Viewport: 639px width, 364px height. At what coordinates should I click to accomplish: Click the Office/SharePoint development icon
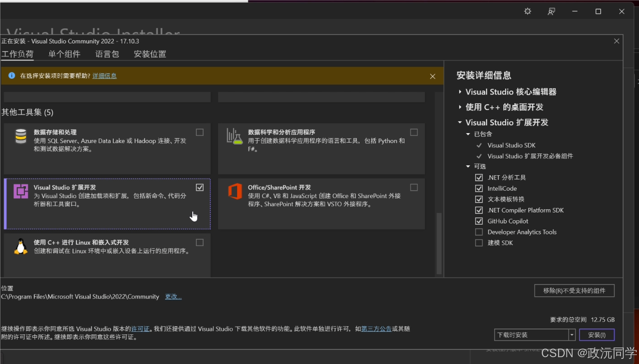point(235,191)
